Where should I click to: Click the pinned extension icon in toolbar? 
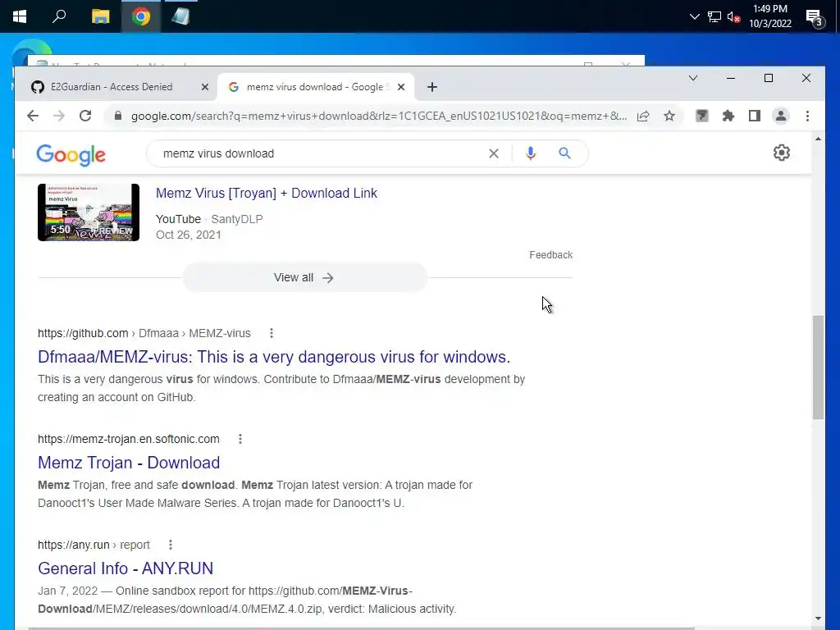(x=702, y=116)
